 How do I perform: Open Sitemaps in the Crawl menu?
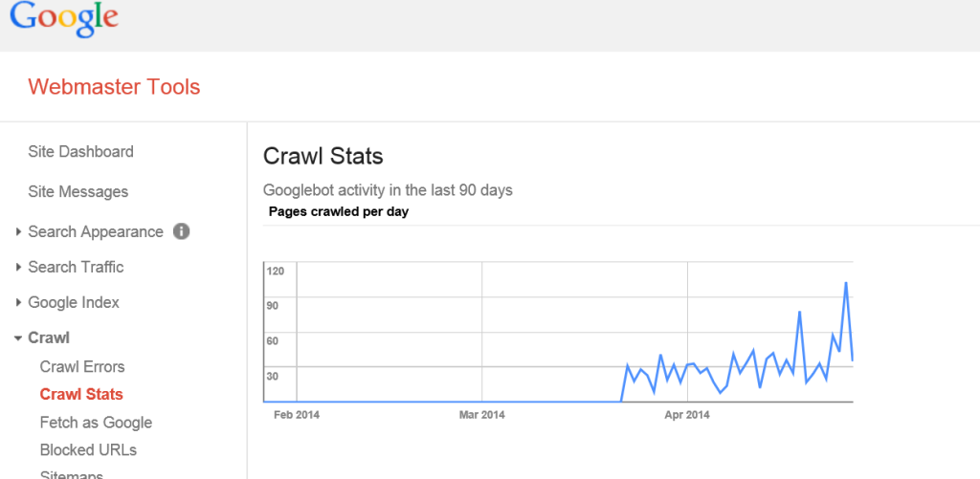tap(71, 473)
